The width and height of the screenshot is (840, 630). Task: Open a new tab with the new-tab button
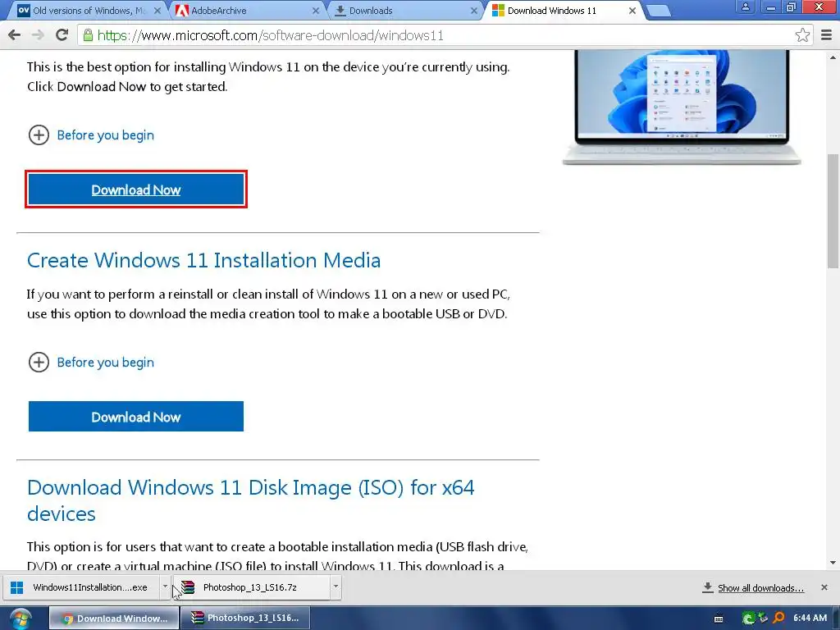[x=658, y=11]
